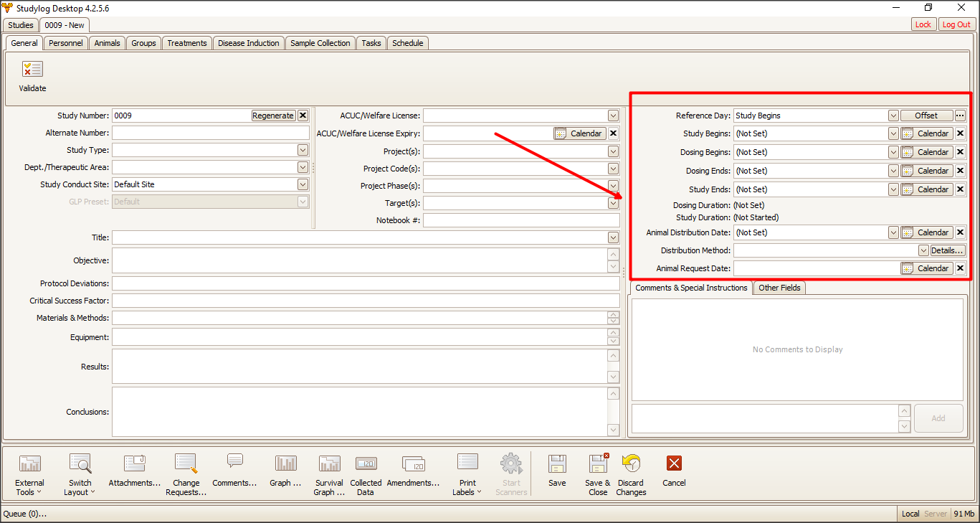Open the Project(s) dropdown
The width and height of the screenshot is (980, 523).
point(613,151)
